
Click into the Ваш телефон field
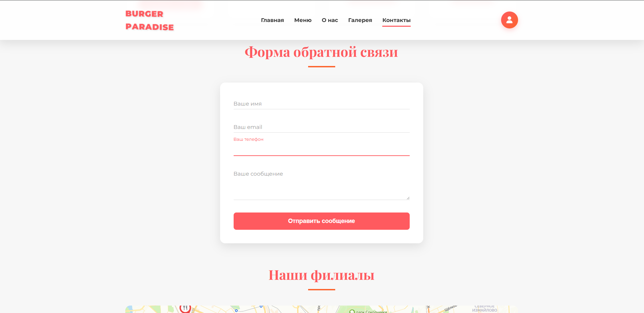[x=321, y=150]
